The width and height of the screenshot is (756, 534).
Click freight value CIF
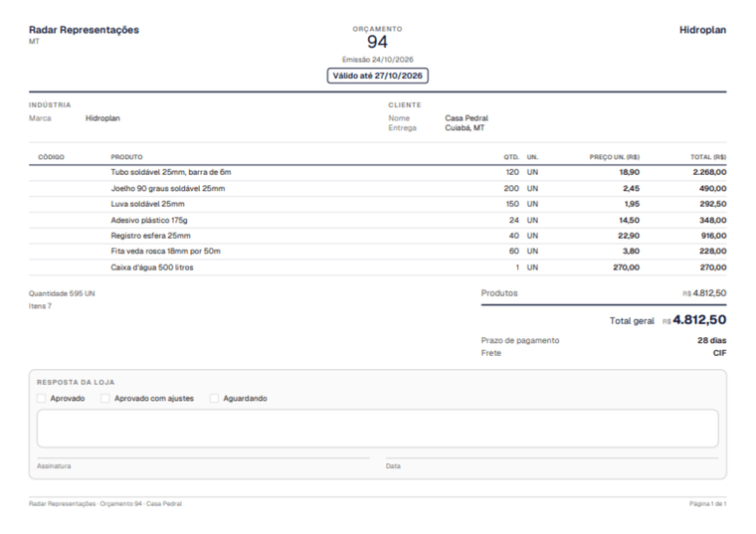pyautogui.click(x=720, y=353)
